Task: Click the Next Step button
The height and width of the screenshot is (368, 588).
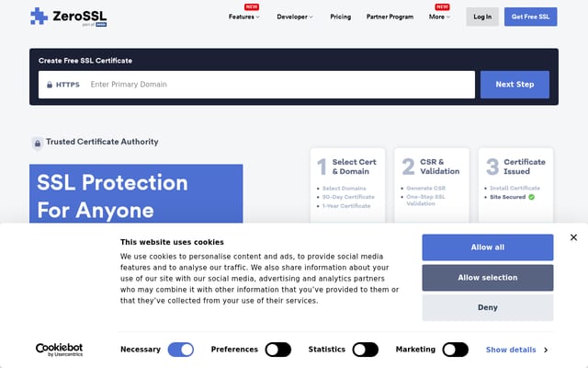Action: (514, 85)
